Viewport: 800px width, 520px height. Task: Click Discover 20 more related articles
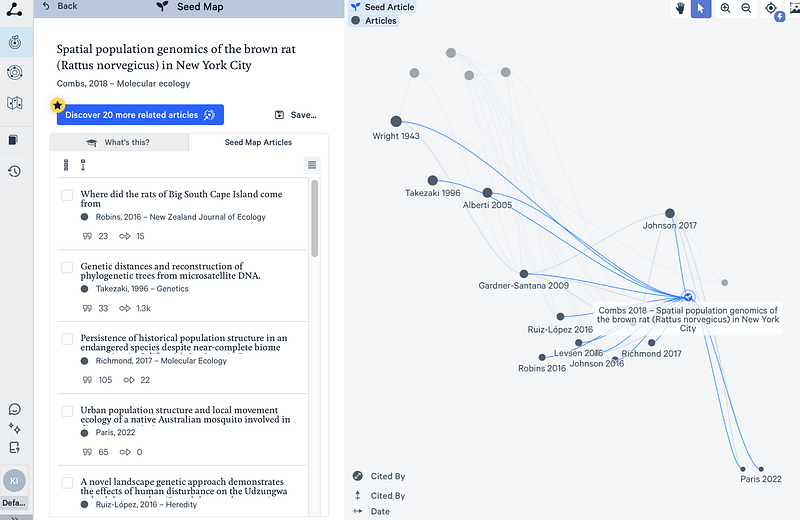tap(140, 115)
